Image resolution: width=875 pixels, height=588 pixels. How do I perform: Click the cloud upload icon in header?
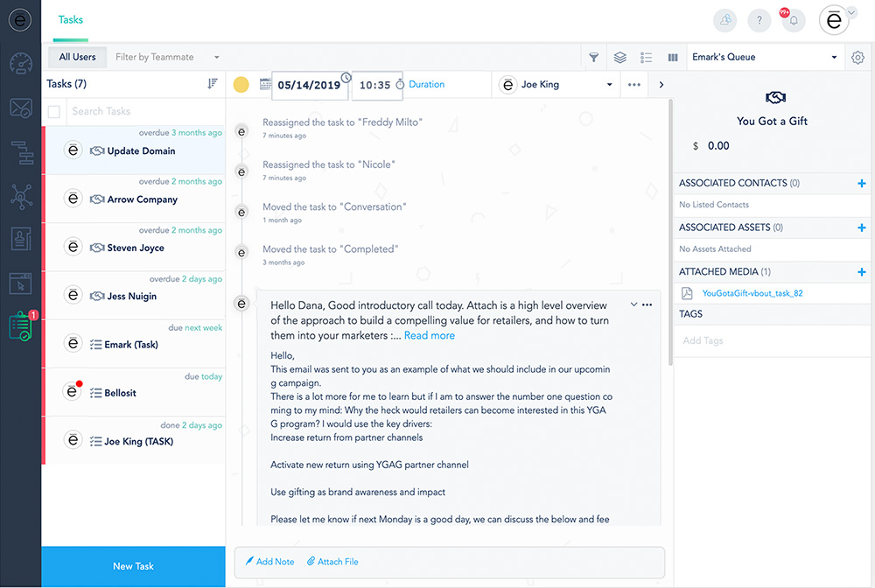coord(724,21)
